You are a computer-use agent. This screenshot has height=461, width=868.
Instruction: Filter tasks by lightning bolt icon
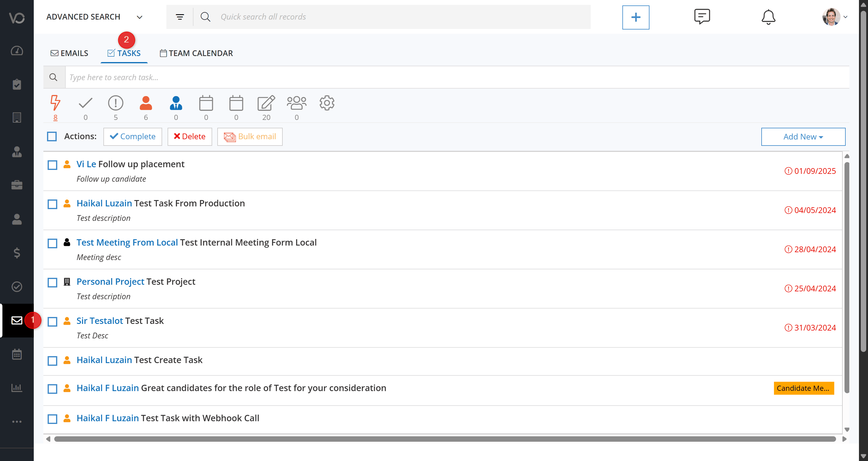coord(55,103)
